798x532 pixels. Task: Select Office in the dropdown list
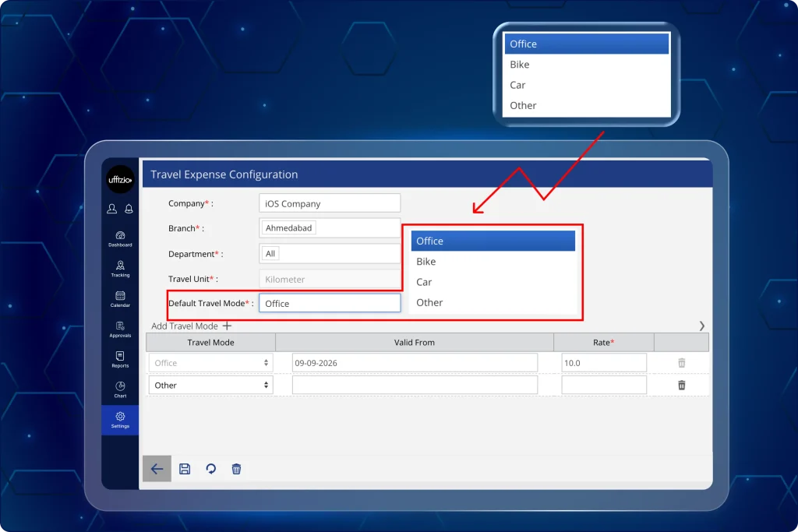[x=493, y=241]
